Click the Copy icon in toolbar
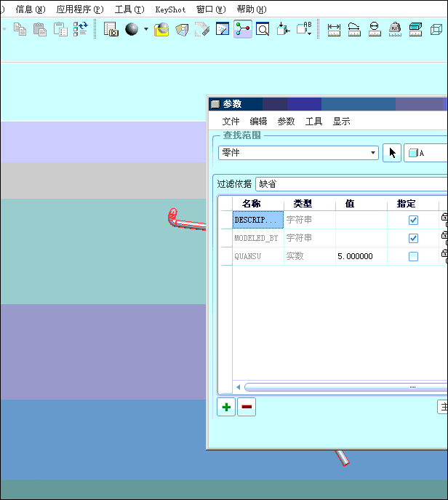The height and width of the screenshot is (500, 448). click(x=20, y=29)
